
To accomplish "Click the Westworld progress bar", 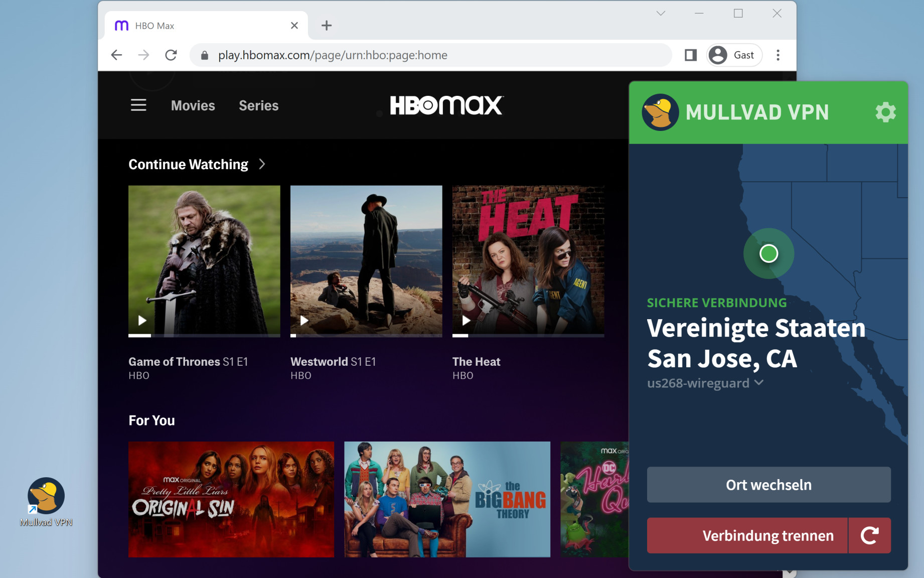I will tap(366, 335).
